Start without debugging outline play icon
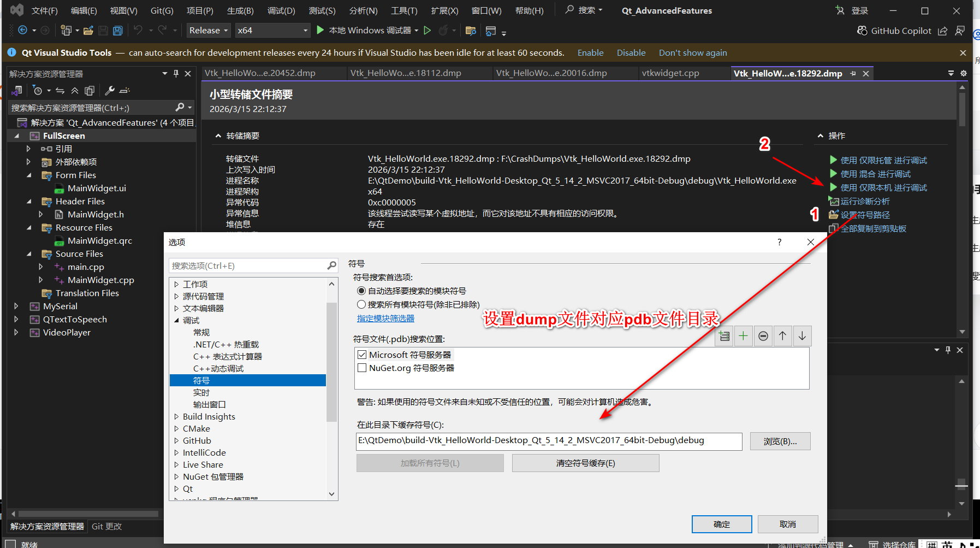 pyautogui.click(x=427, y=31)
